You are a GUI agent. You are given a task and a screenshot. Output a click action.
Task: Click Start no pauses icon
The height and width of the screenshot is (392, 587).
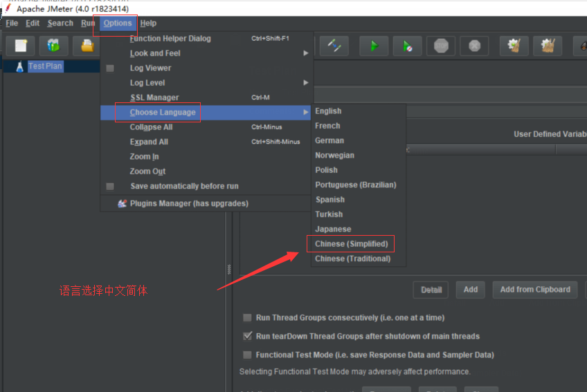pyautogui.click(x=407, y=46)
